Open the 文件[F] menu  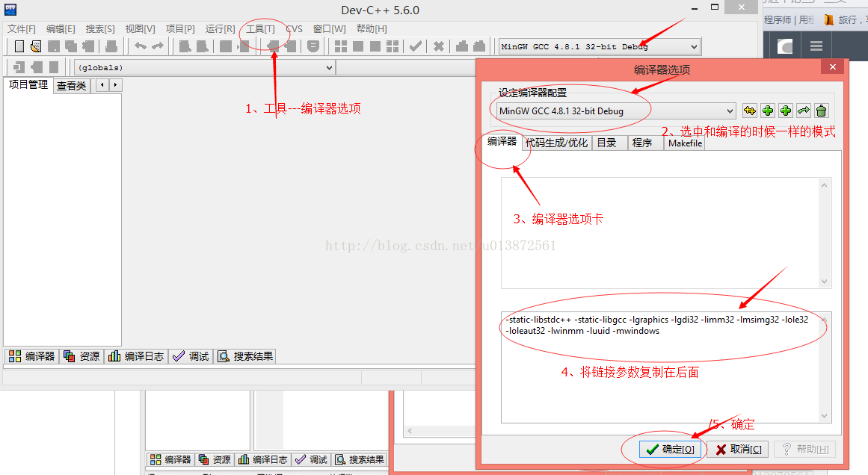(x=22, y=29)
